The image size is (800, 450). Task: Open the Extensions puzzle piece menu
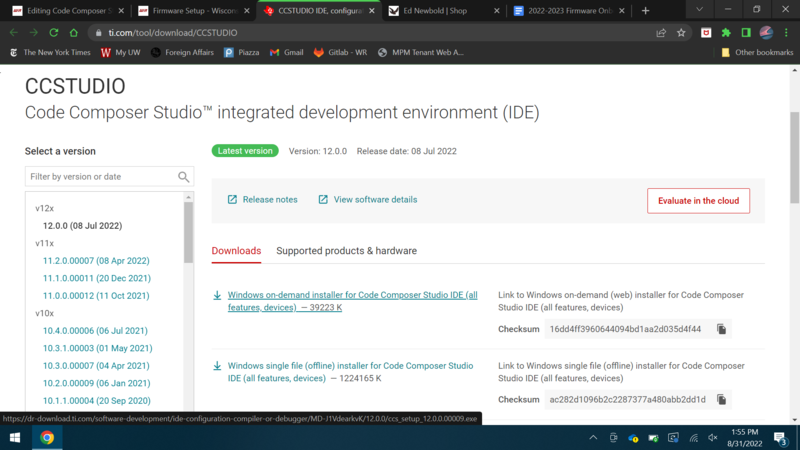(726, 33)
